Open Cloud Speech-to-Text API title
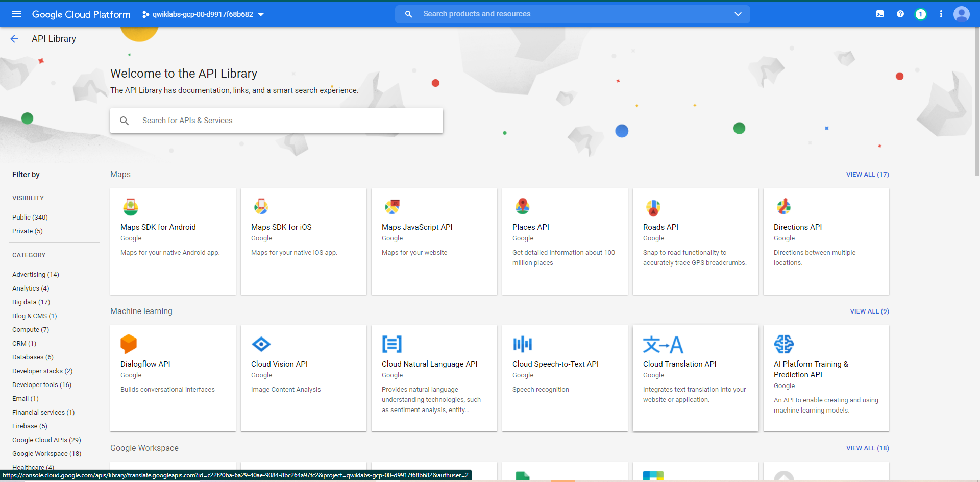Screen dimensions: 980x482 pyautogui.click(x=555, y=364)
